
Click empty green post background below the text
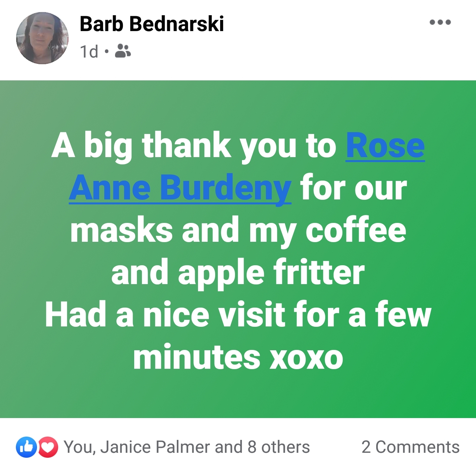[x=238, y=395]
